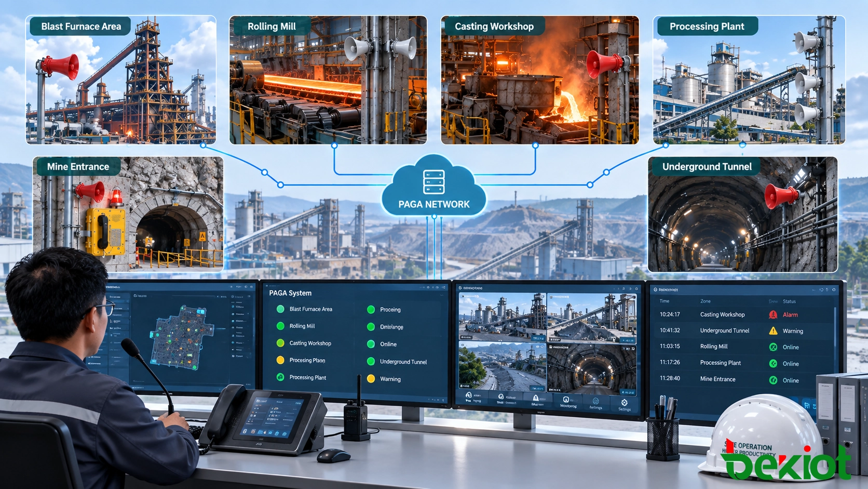
Task: Click yellow dot beside Warning in PAGA System
Action: pos(371,379)
